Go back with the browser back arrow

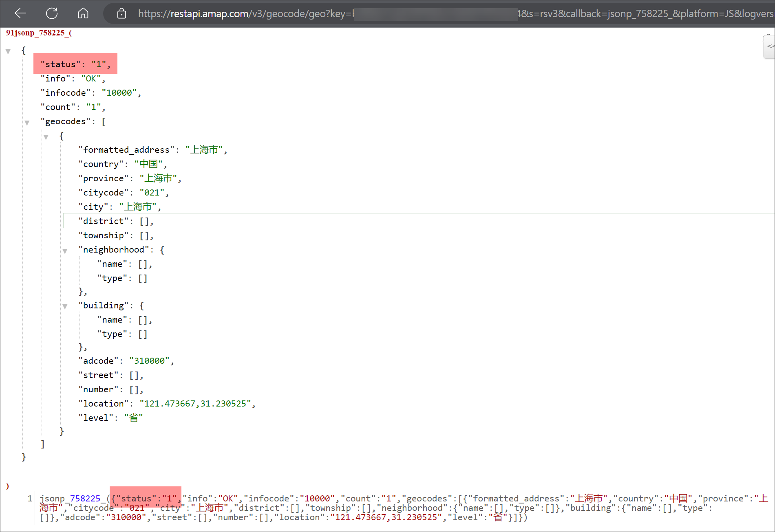tap(20, 13)
